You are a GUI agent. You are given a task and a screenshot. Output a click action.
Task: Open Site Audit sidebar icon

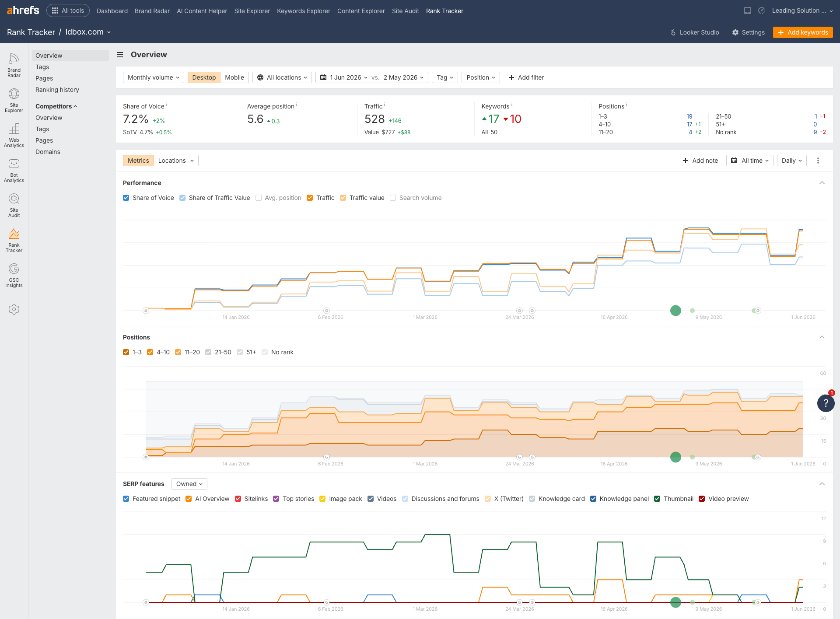point(14,205)
